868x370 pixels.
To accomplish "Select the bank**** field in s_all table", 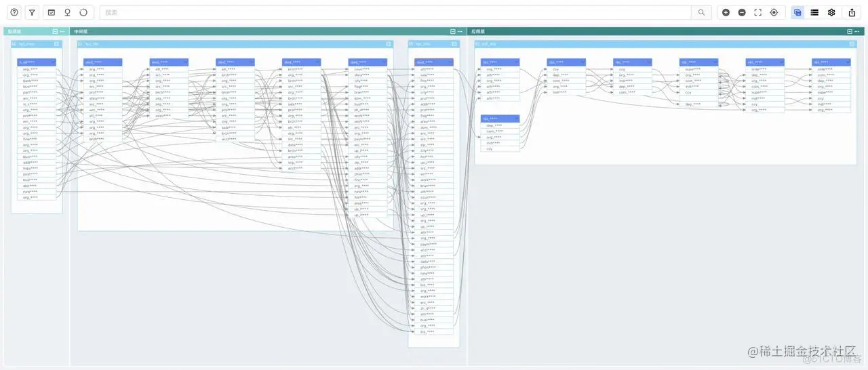I will pos(37,81).
